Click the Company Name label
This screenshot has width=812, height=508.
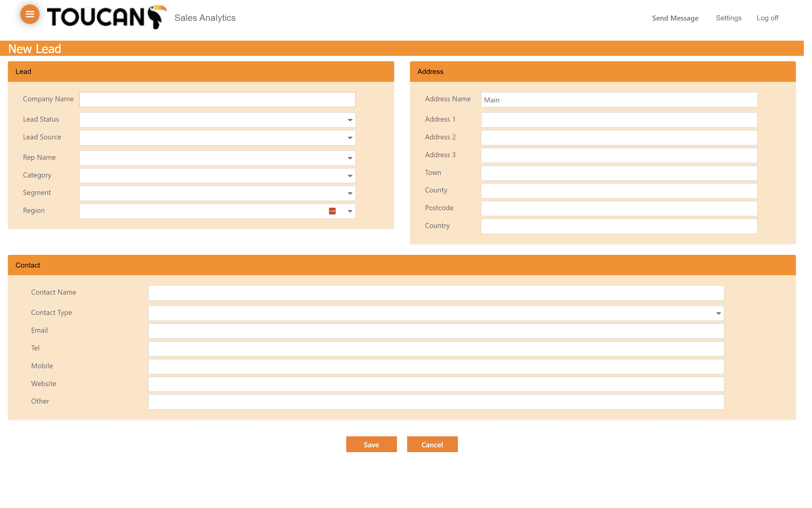tap(48, 99)
